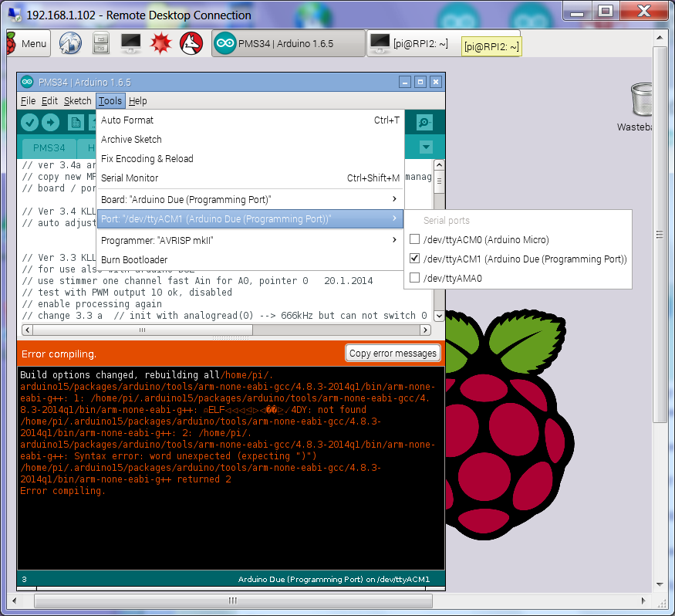The image size is (675, 616).
Task: Open the Sketch menu
Action: pos(77,101)
